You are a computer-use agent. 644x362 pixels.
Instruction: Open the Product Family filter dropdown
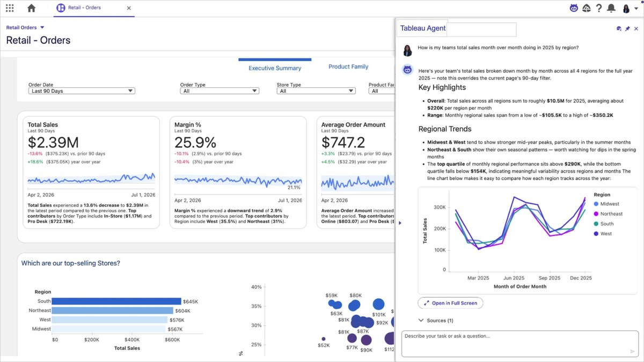point(382,91)
